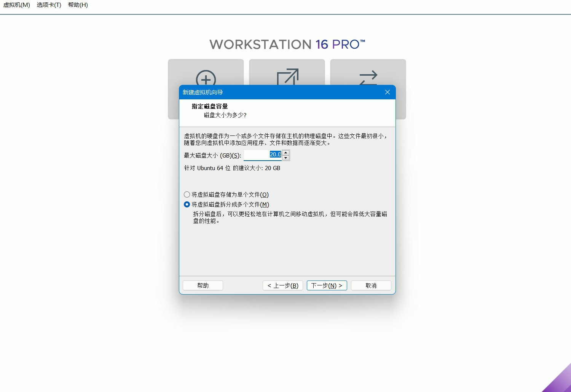This screenshot has height=392, width=571.
Task: Click the connect to remote server arrows icon
Action: (x=368, y=78)
